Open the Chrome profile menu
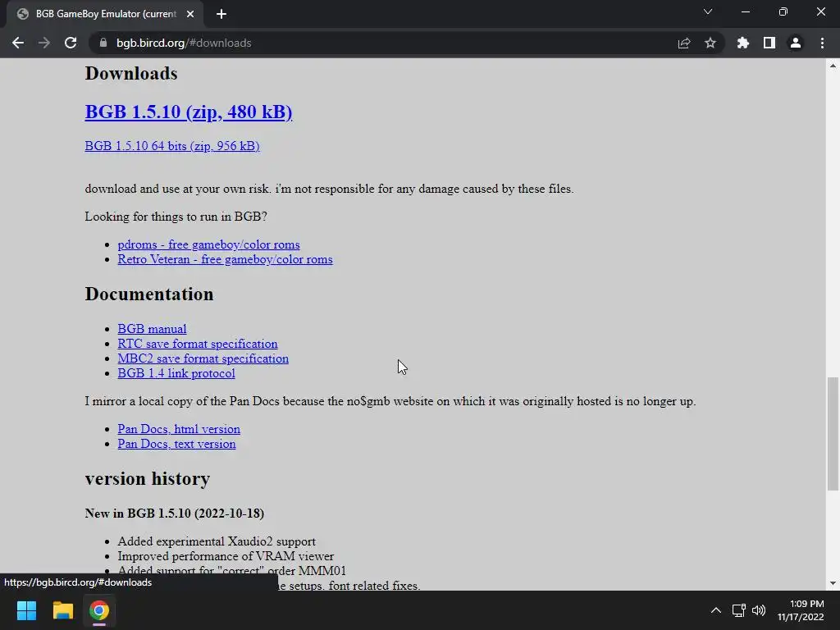Viewport: 840px width, 630px height. [x=796, y=43]
